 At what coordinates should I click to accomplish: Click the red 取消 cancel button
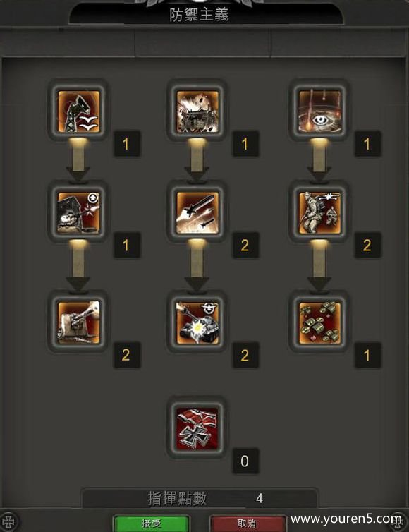click(247, 524)
